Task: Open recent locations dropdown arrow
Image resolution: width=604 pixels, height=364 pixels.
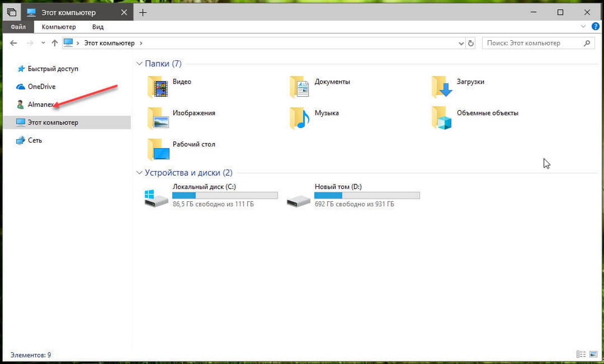Action: tap(43, 43)
